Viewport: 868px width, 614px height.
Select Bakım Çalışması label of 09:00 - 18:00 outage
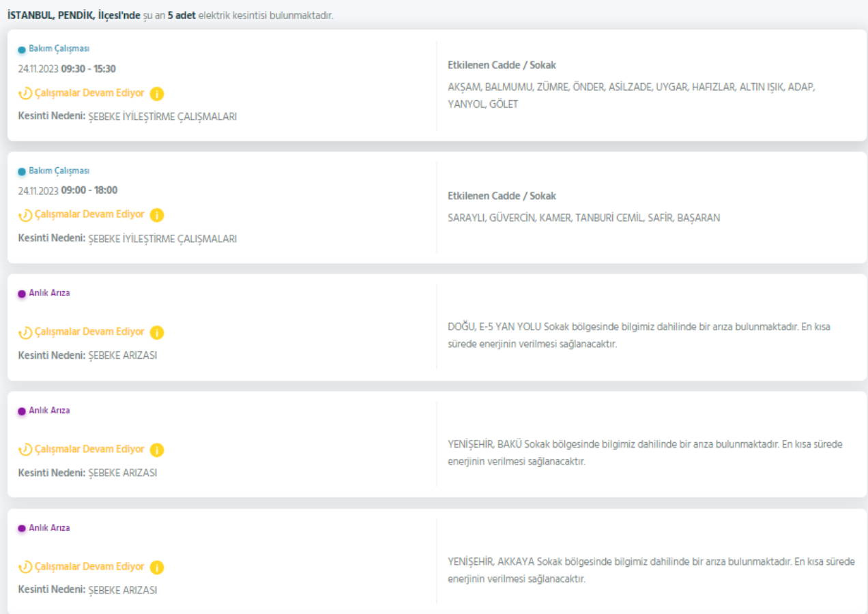tap(59, 171)
